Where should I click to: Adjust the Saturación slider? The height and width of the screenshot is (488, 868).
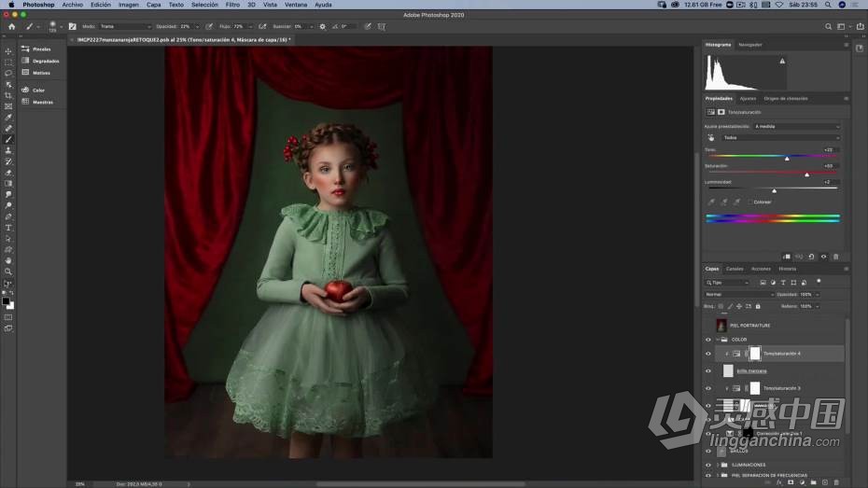coord(807,174)
